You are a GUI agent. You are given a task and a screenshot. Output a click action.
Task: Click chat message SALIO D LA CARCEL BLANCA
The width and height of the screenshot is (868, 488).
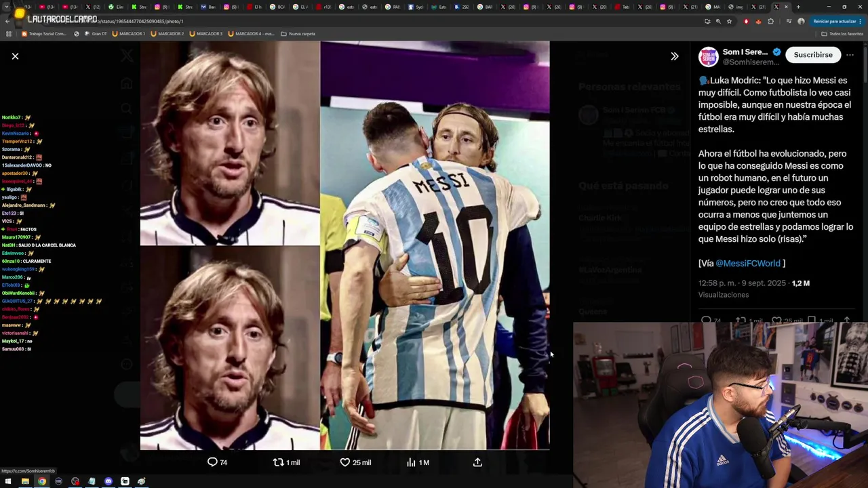click(47, 245)
